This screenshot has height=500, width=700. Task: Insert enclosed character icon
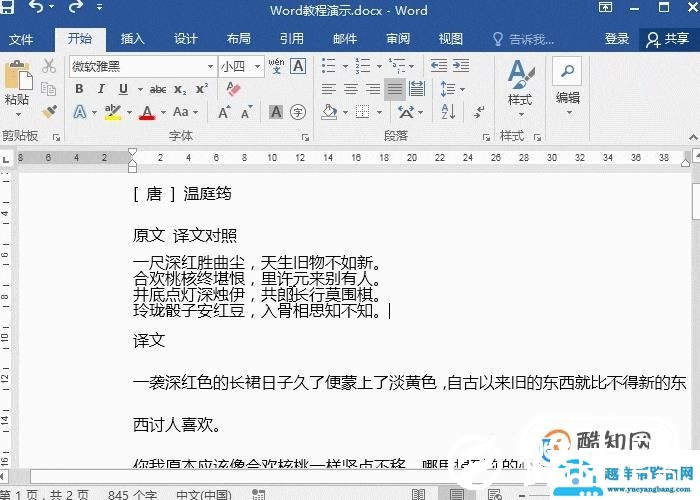pos(298,112)
